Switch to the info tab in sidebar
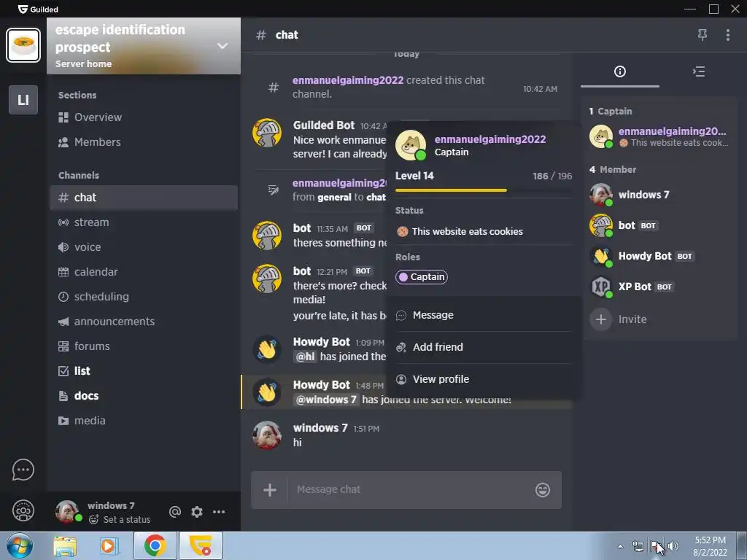This screenshot has height=560, width=747. point(620,71)
